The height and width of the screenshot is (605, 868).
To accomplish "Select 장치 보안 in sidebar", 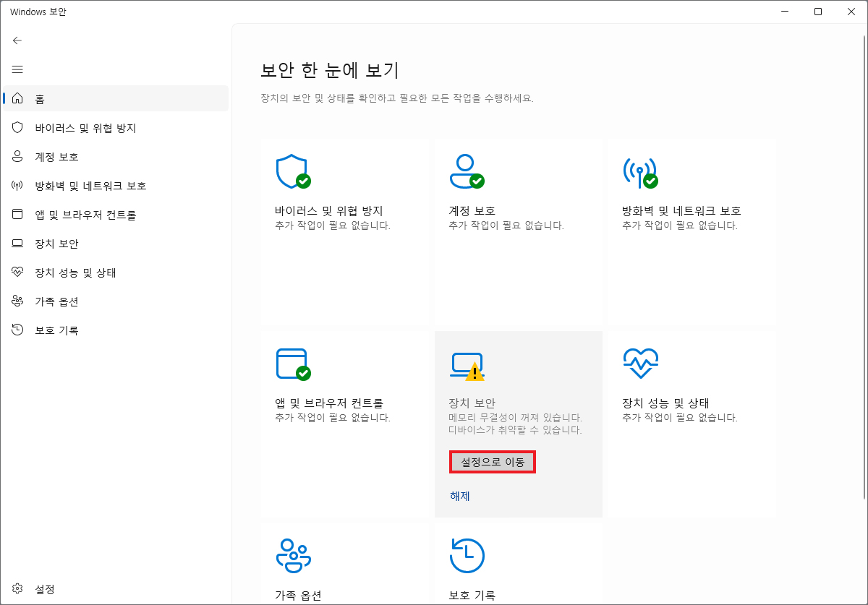I will point(116,244).
